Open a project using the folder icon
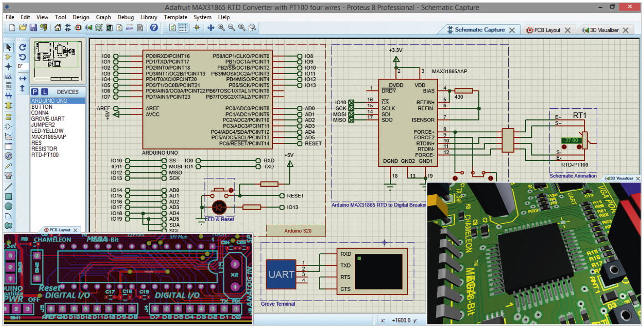Viewport: 644px width, 328px height. coord(23,27)
